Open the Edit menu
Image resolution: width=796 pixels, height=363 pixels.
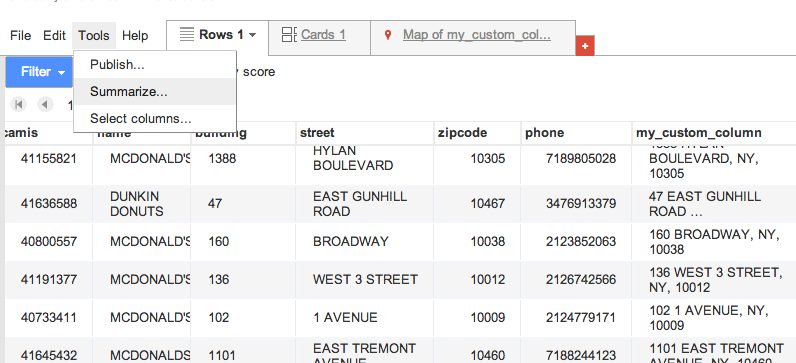click(54, 36)
